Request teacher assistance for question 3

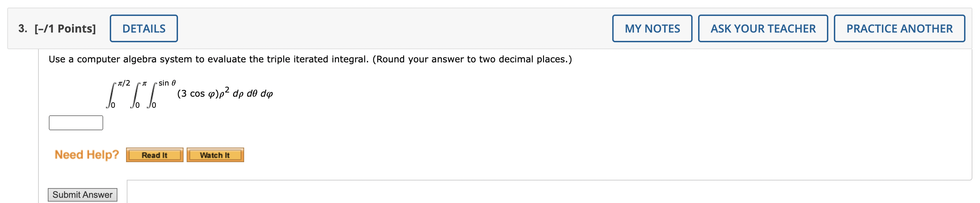point(763,28)
